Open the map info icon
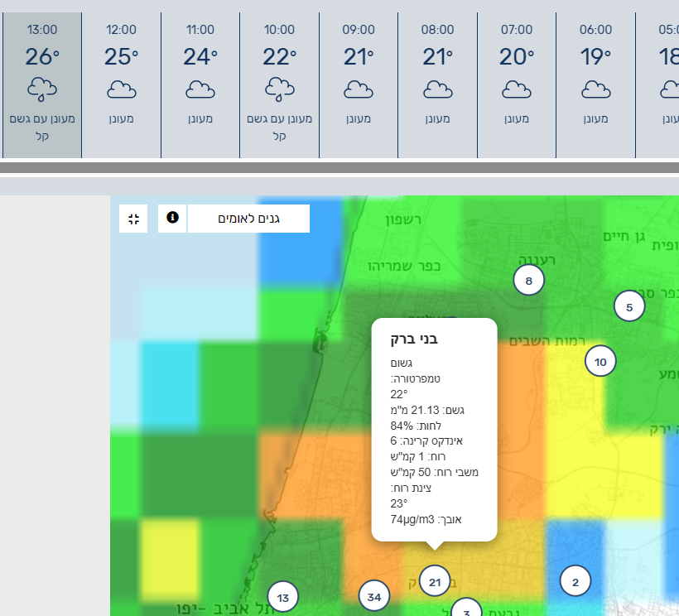The image size is (679, 616). point(172,219)
